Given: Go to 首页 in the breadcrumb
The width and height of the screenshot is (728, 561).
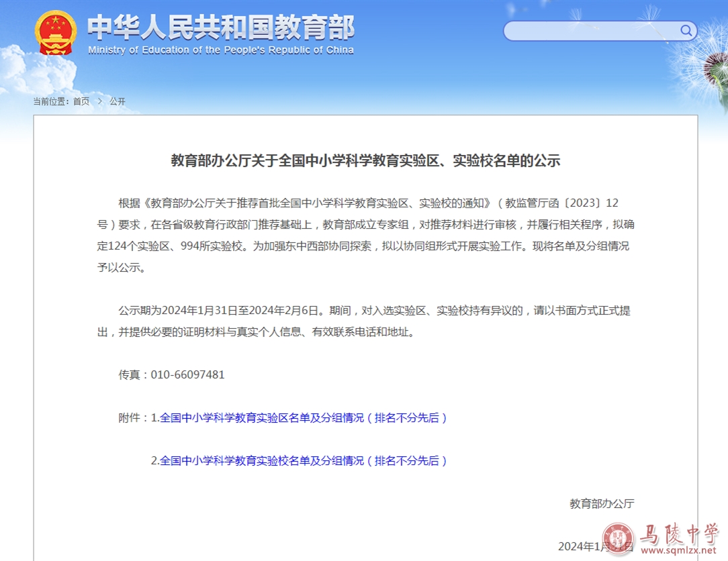Looking at the screenshot, I should pyautogui.click(x=81, y=101).
